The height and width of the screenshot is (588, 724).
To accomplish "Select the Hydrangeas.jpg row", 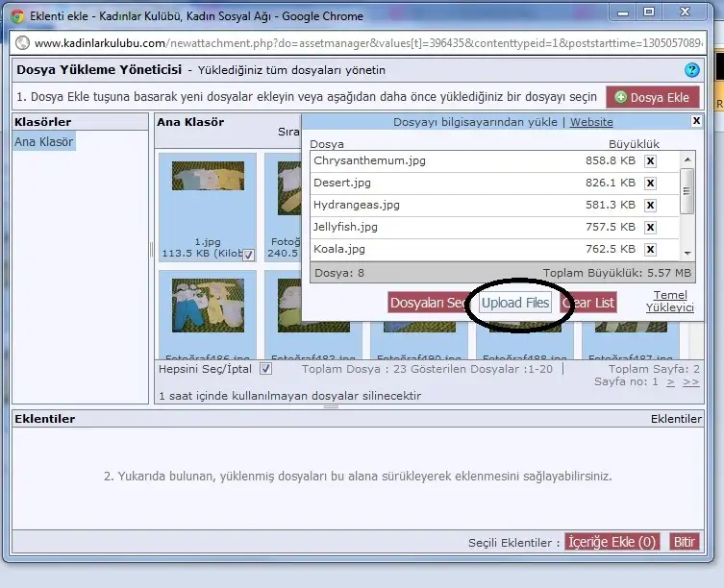I will click(x=494, y=205).
